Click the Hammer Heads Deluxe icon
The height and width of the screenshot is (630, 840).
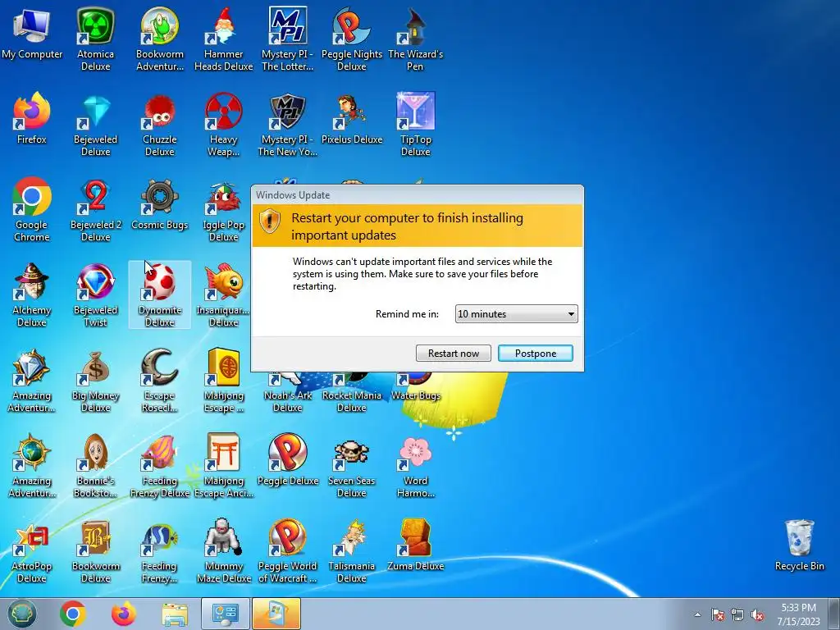coord(223,39)
